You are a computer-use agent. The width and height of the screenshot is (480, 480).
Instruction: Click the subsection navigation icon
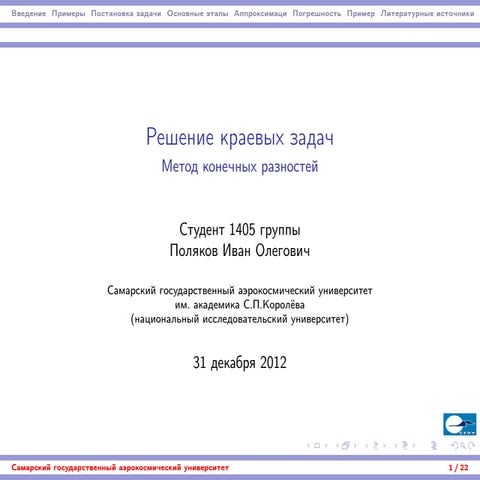376,446
